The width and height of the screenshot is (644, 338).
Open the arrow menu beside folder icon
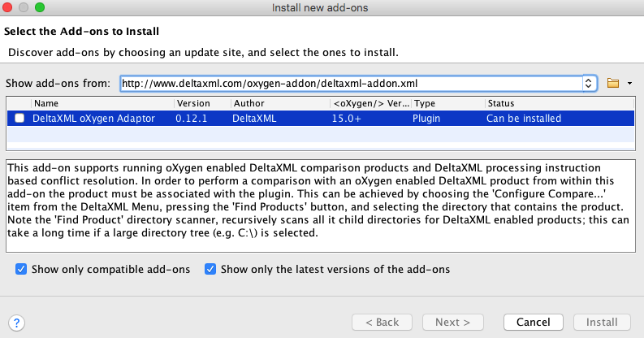(x=629, y=83)
